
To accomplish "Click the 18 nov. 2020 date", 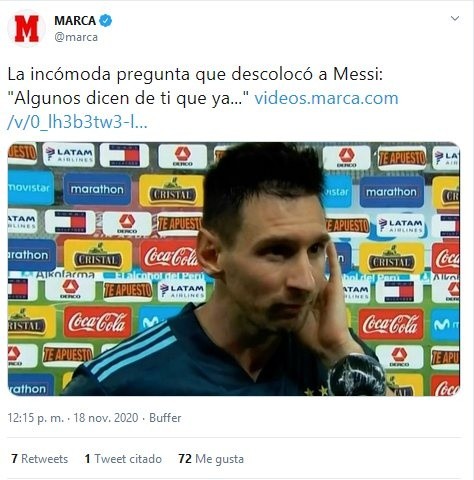I will coord(106,418).
